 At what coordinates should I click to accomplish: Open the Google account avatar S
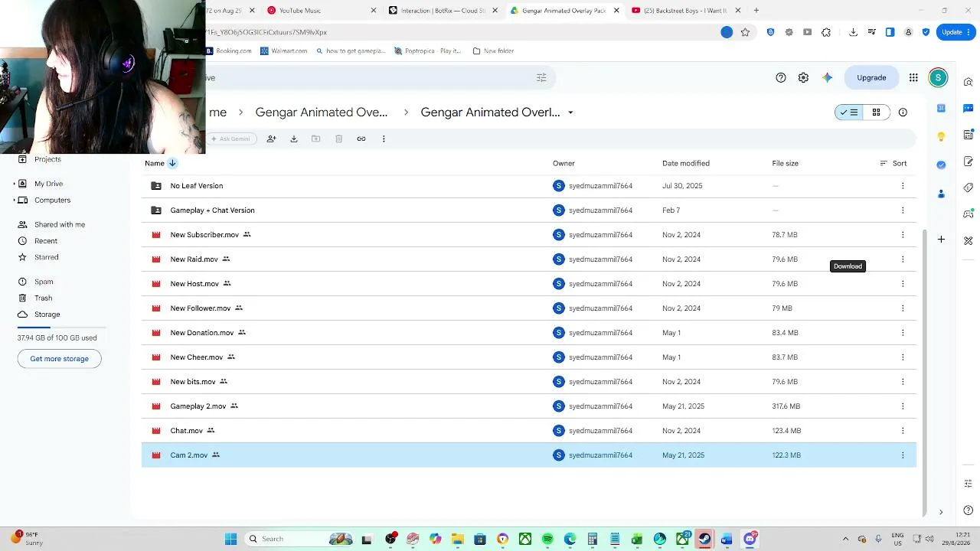click(x=938, y=77)
